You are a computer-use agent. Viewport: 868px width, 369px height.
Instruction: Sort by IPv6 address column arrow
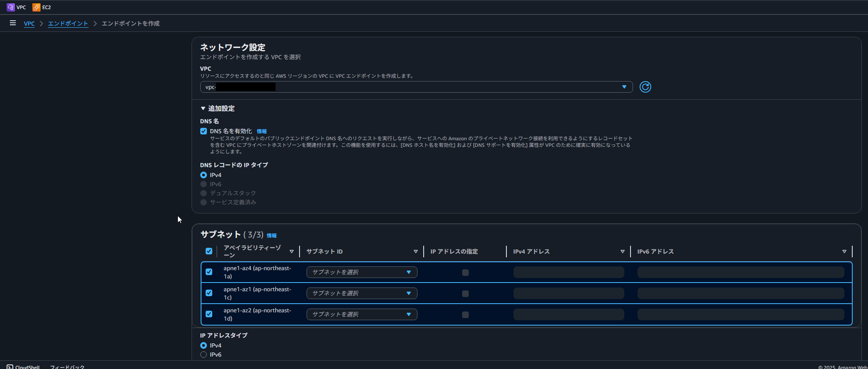(844, 252)
